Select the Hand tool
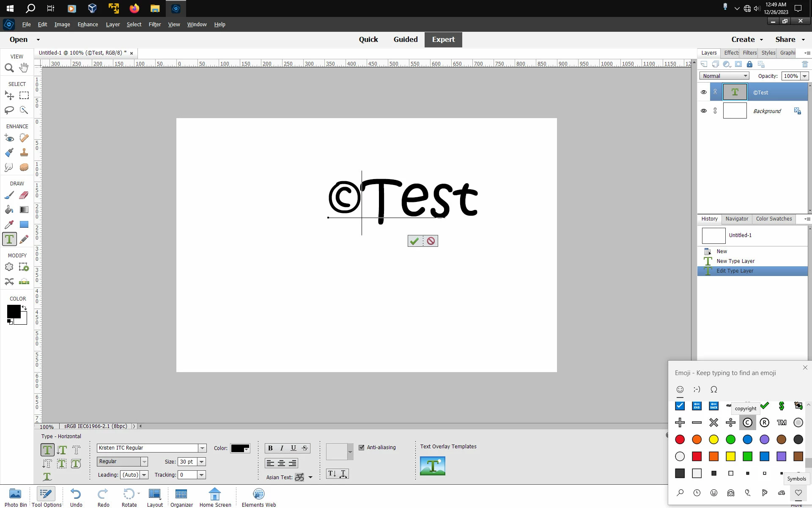Viewport: 812px width, 508px height. coord(24,68)
